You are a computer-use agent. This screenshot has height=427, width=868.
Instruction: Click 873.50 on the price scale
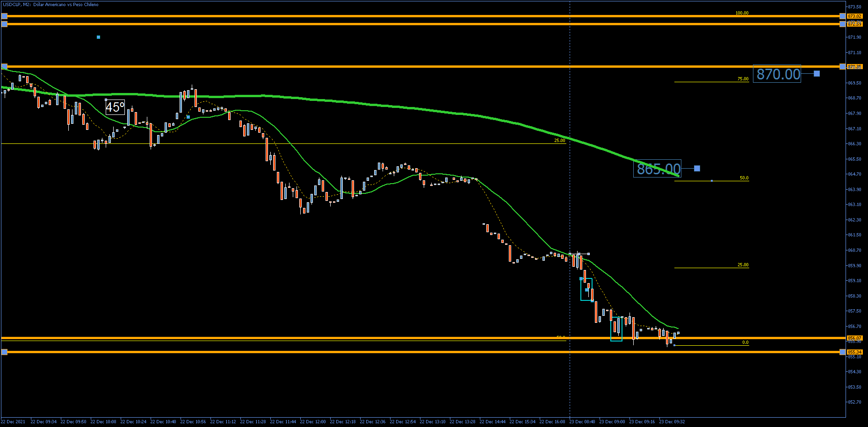(x=854, y=7)
